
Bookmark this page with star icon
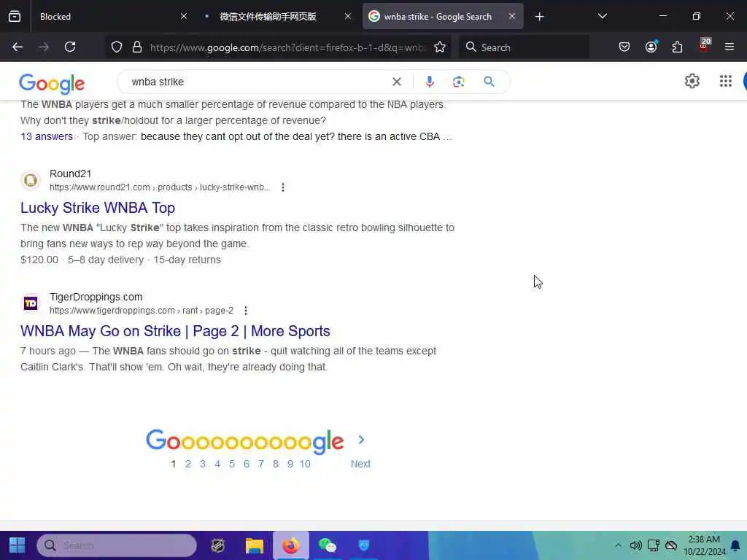pos(440,47)
